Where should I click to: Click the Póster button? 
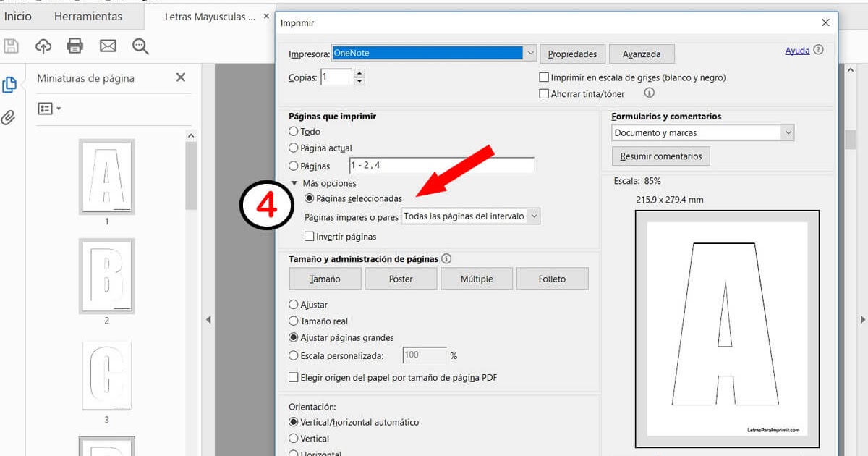click(401, 279)
